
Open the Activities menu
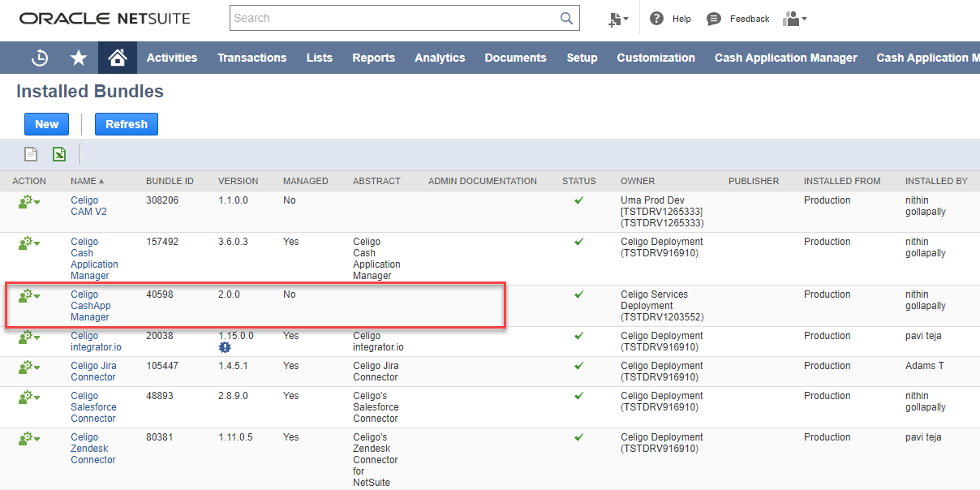coord(172,58)
